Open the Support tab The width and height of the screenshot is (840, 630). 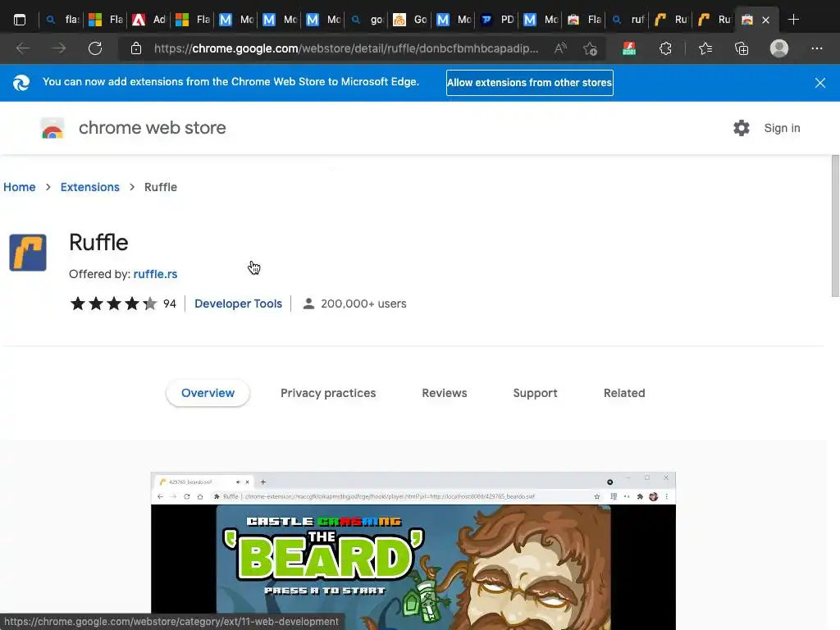pyautogui.click(x=535, y=393)
